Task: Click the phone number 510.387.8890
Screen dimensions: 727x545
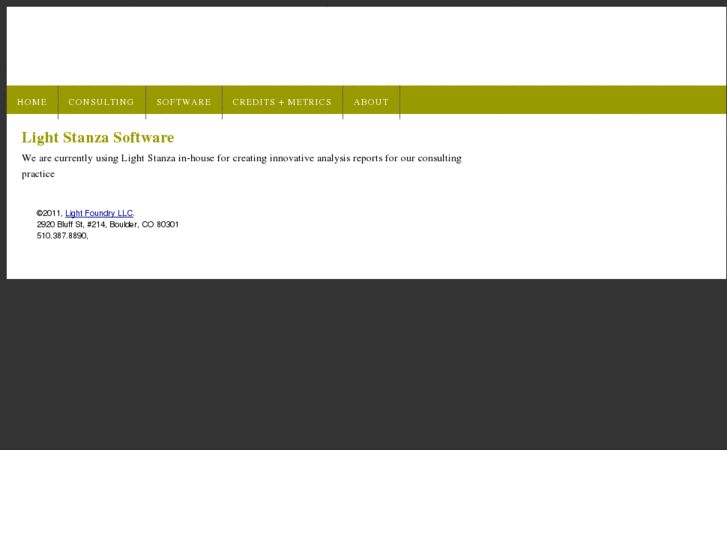Action: coord(62,236)
